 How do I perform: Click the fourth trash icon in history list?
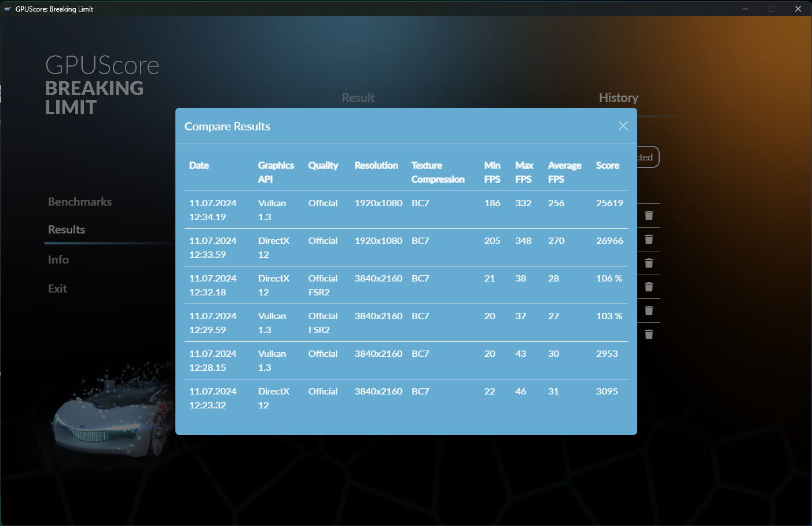[649, 287]
